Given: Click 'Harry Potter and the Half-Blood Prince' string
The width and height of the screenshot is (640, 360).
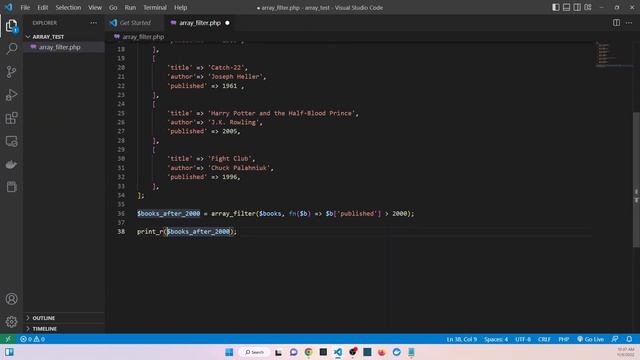Looking at the screenshot, I should pos(282,113).
